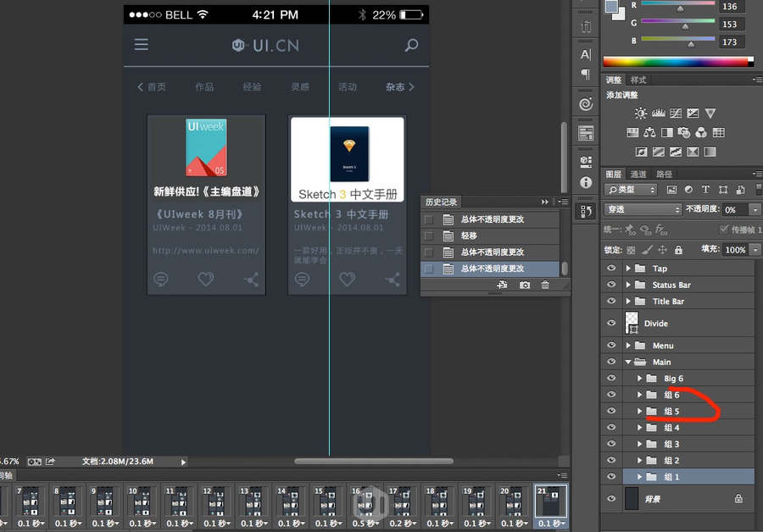Delete the current history state with the trash icon
This screenshot has width=763, height=532.
click(545, 285)
